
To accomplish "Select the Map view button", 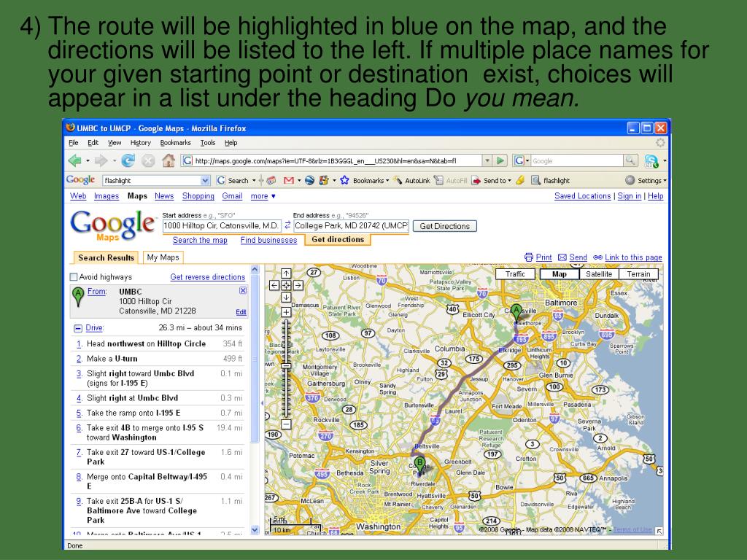I will coord(560,274).
